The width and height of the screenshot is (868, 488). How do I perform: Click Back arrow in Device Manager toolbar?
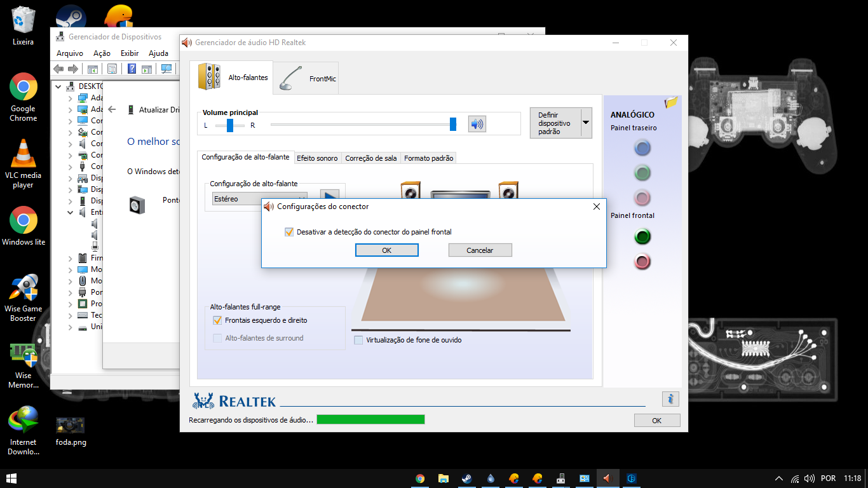click(58, 69)
